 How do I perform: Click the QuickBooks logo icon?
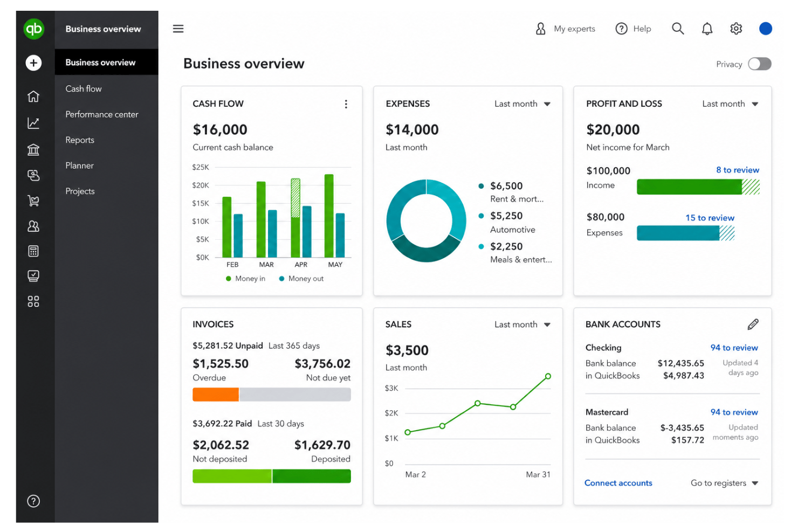point(33,29)
